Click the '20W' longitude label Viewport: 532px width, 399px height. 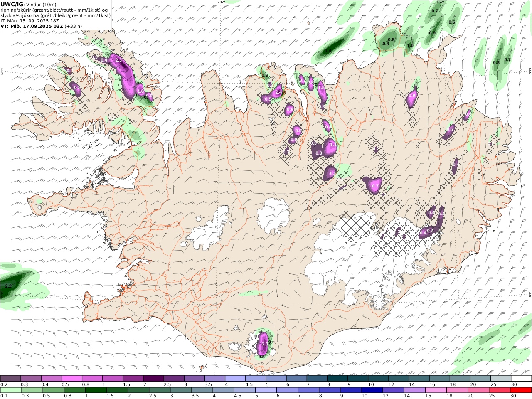tap(221, 2)
